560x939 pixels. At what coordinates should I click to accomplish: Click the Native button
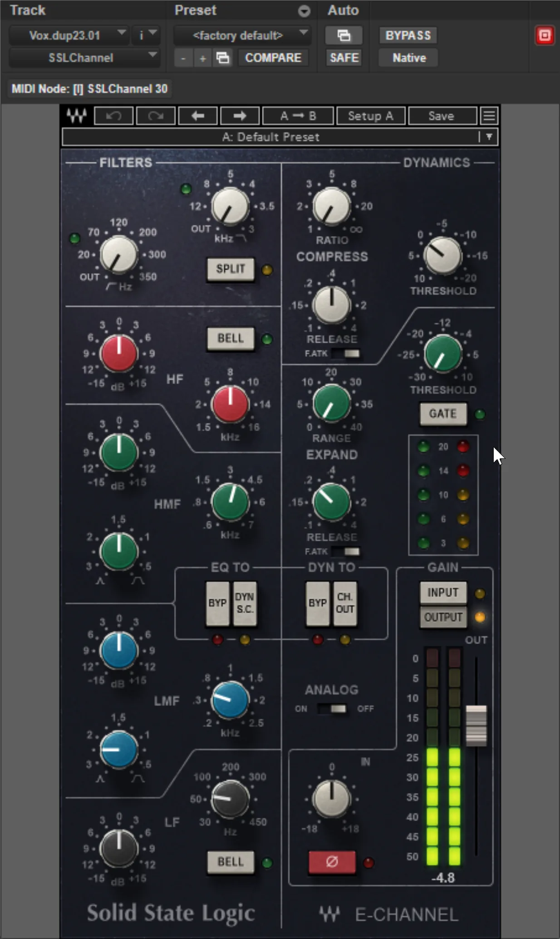click(x=408, y=58)
